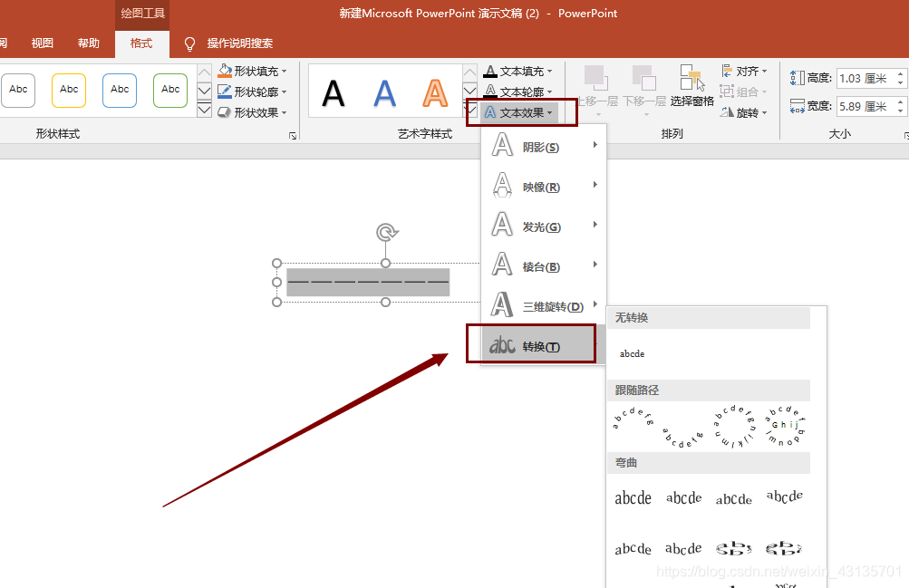Click the 上移一层 bring forward icon

(596, 78)
